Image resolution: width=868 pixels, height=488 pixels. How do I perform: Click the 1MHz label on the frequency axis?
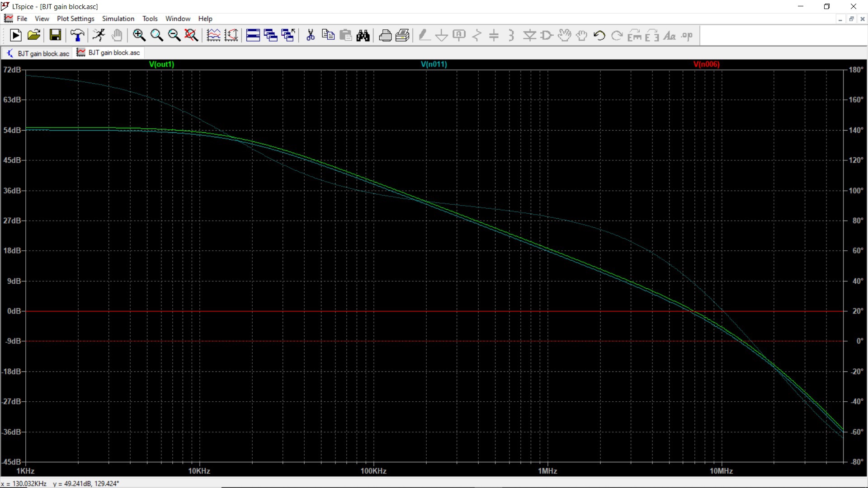547,471
